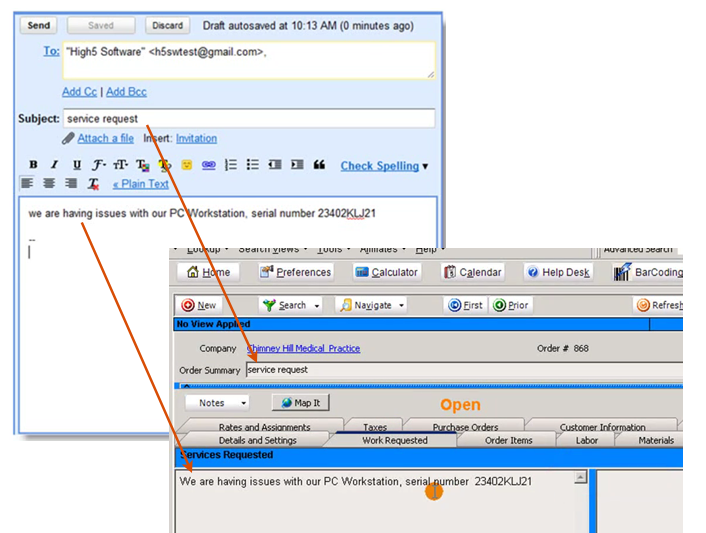Switch to the Labor tab

(587, 440)
